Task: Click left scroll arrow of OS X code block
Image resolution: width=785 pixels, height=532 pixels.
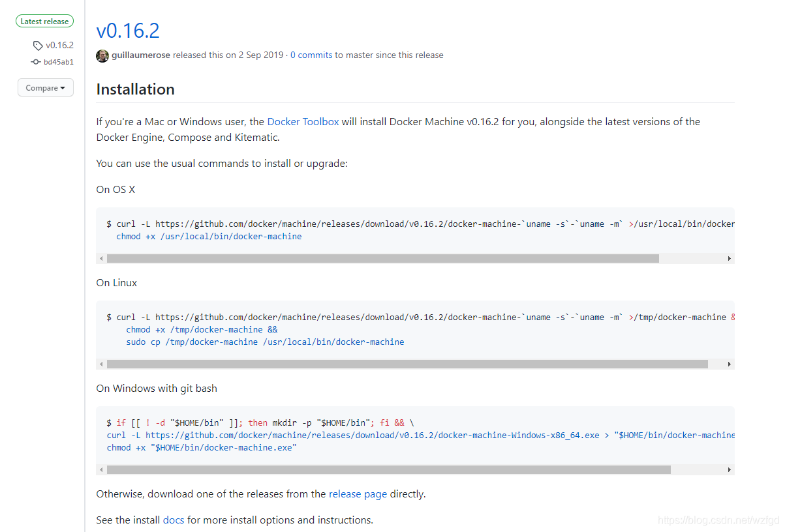Action: [101, 259]
